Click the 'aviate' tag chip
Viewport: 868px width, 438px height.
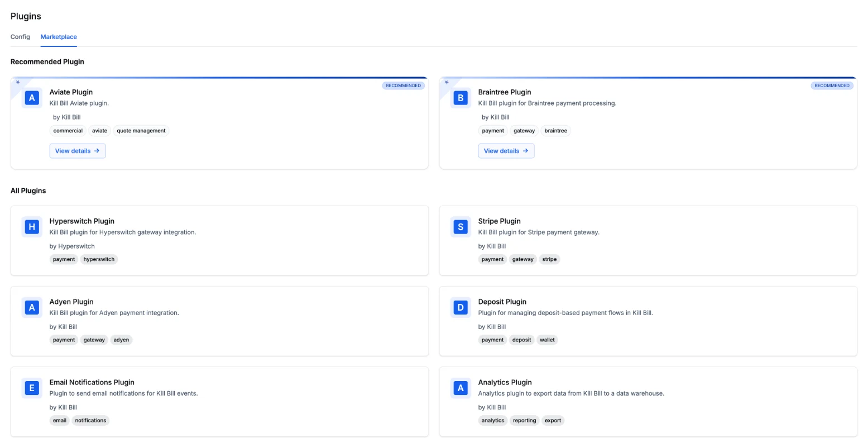pos(99,131)
